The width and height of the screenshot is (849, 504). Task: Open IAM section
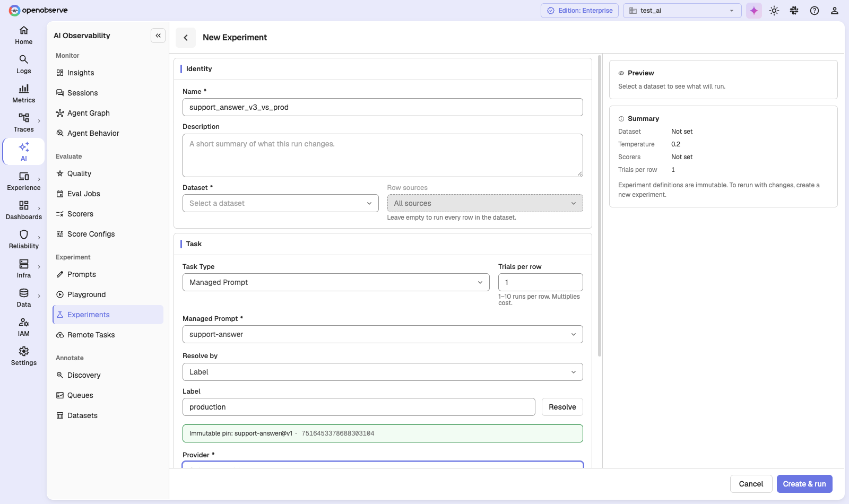point(23,327)
